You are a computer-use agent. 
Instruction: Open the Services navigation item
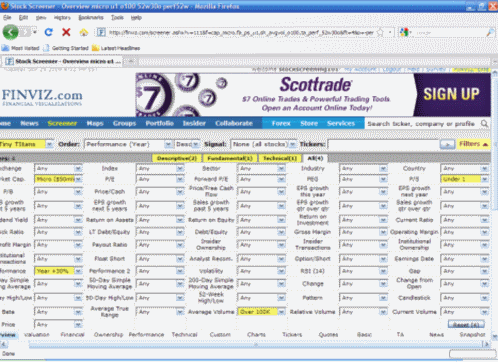point(341,123)
